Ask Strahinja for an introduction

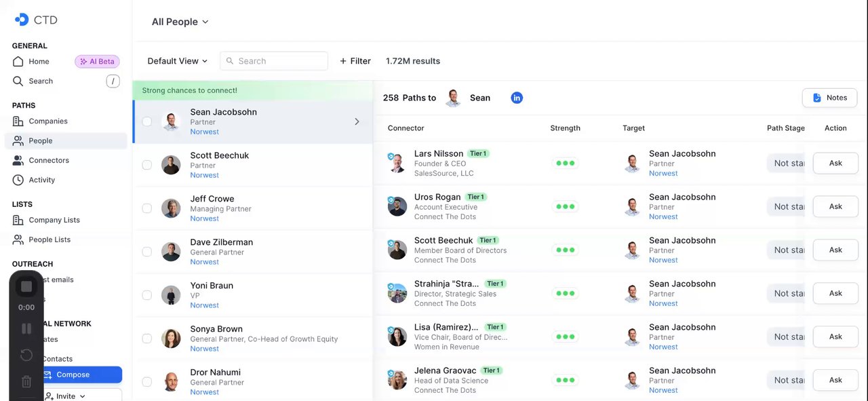pos(835,293)
